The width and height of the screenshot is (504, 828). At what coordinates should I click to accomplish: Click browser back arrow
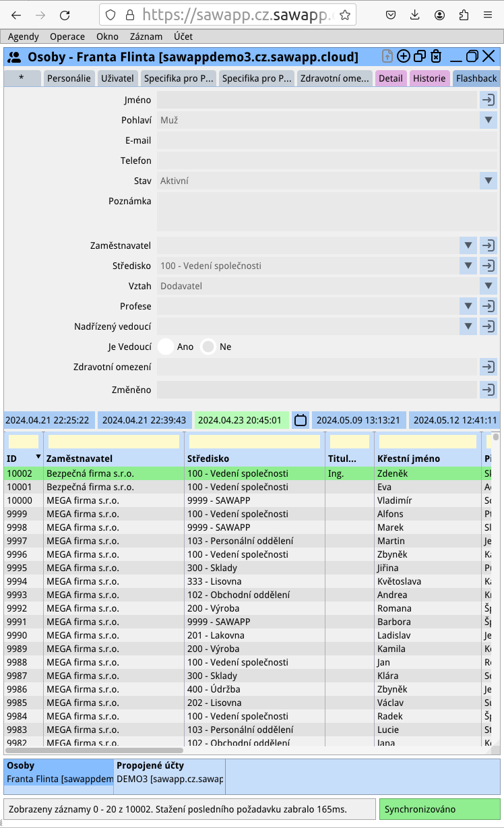pos(16,16)
